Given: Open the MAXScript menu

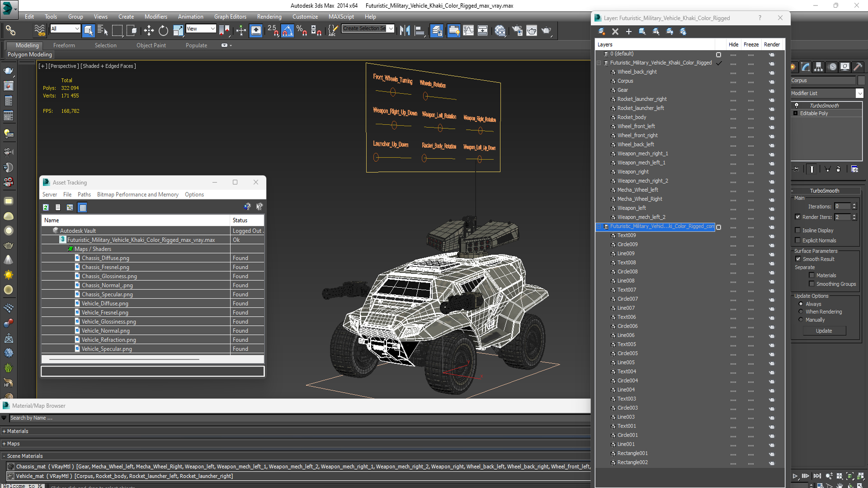Looking at the screenshot, I should tap(341, 17).
